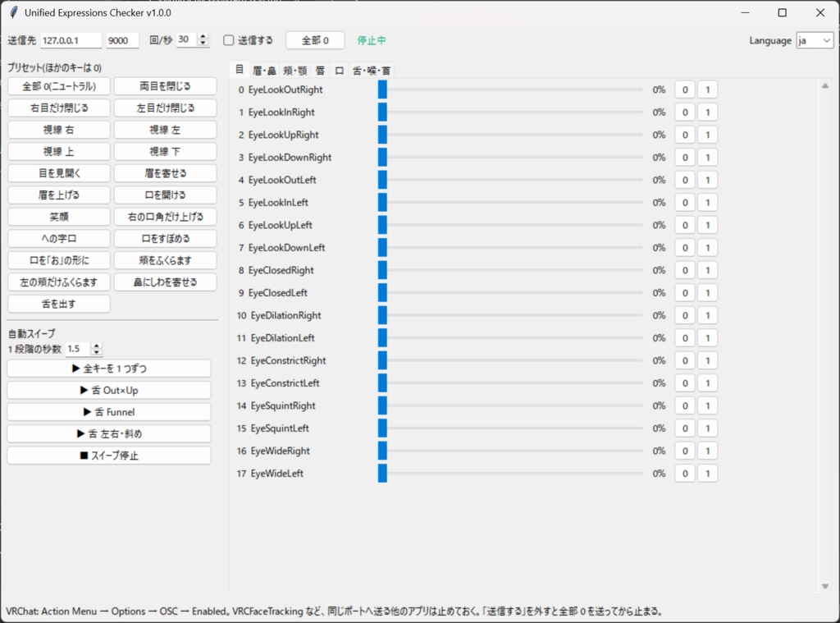Start the 舌 Out×Up sweep
This screenshot has height=623, width=840.
(x=109, y=391)
